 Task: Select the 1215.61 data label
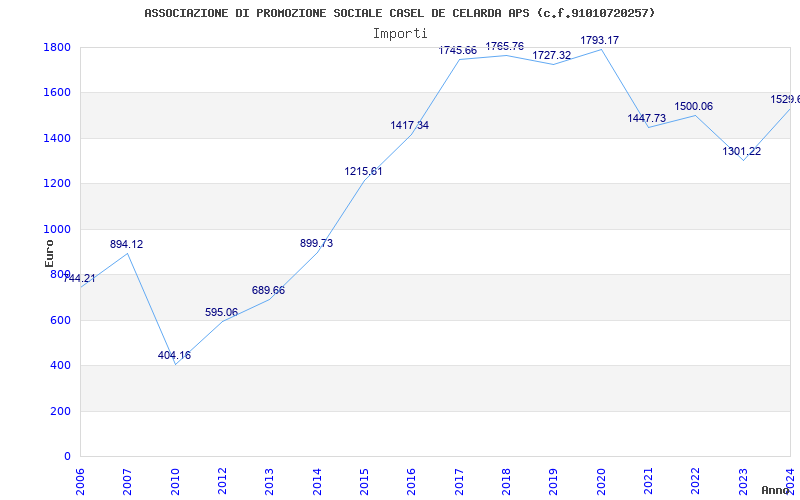363,171
